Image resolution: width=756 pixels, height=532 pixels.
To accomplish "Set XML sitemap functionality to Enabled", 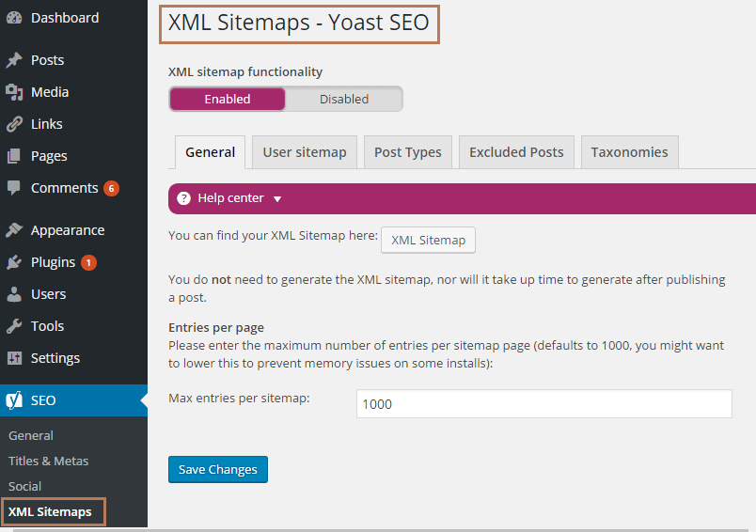I will point(228,99).
